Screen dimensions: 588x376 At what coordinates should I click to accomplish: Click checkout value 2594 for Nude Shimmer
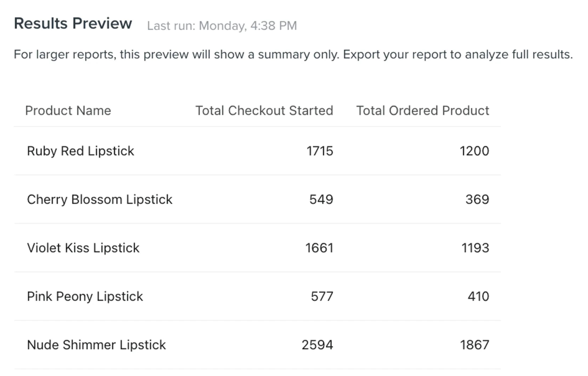click(317, 345)
